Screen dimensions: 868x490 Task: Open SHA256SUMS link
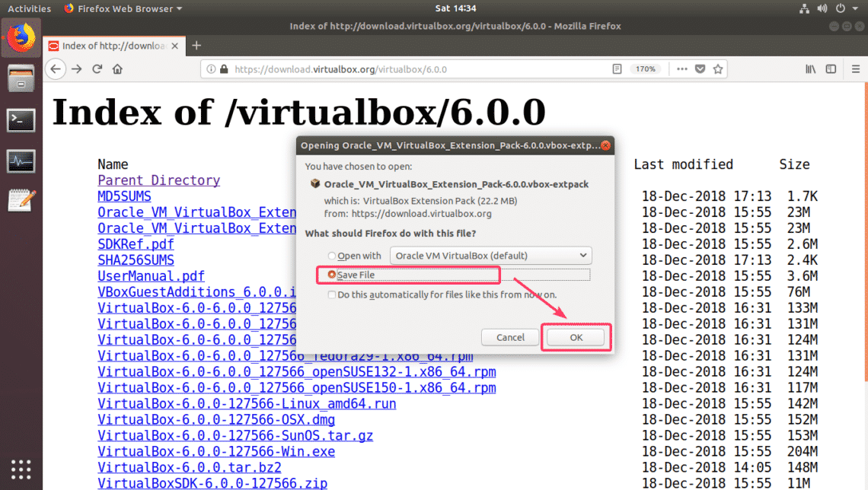coord(136,260)
